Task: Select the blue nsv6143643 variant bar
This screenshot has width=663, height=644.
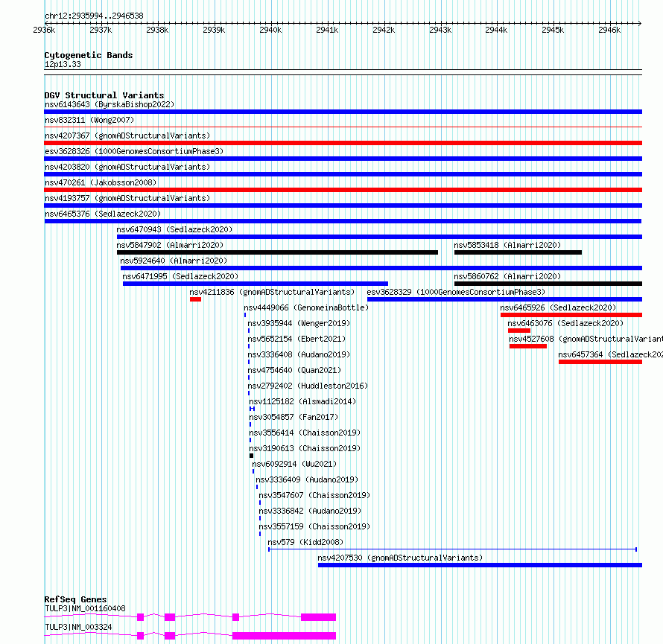Action: click(343, 112)
